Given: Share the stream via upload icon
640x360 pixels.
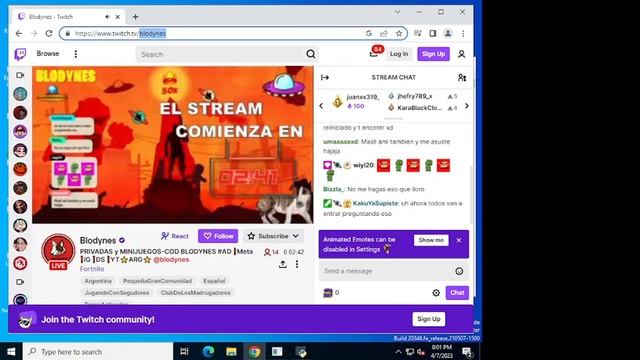Looking at the screenshot, I should pos(282,264).
